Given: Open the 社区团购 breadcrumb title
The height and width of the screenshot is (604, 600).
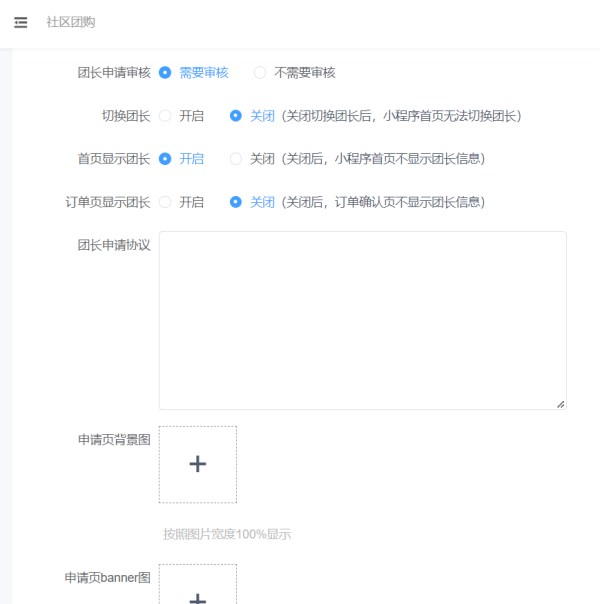Looking at the screenshot, I should coord(71,22).
